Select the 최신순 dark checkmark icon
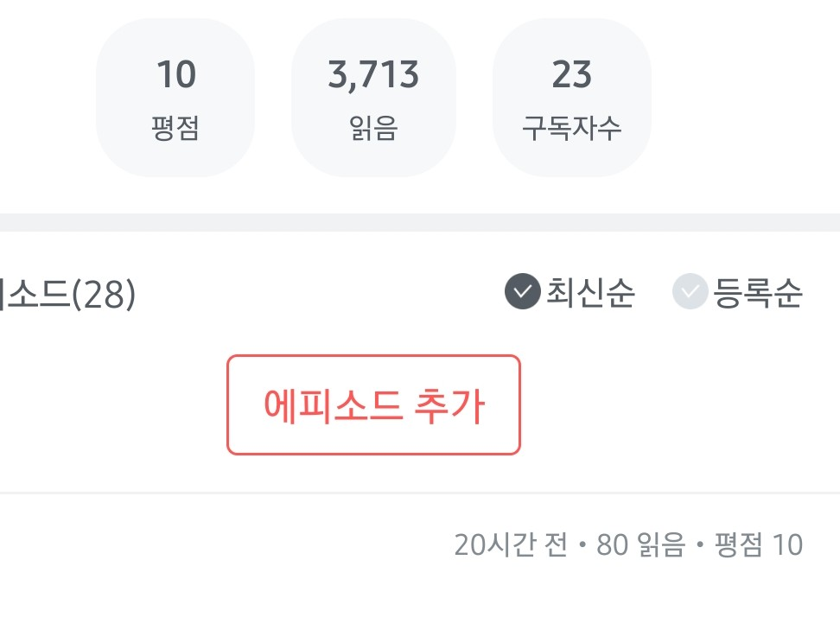 pyautogui.click(x=522, y=294)
